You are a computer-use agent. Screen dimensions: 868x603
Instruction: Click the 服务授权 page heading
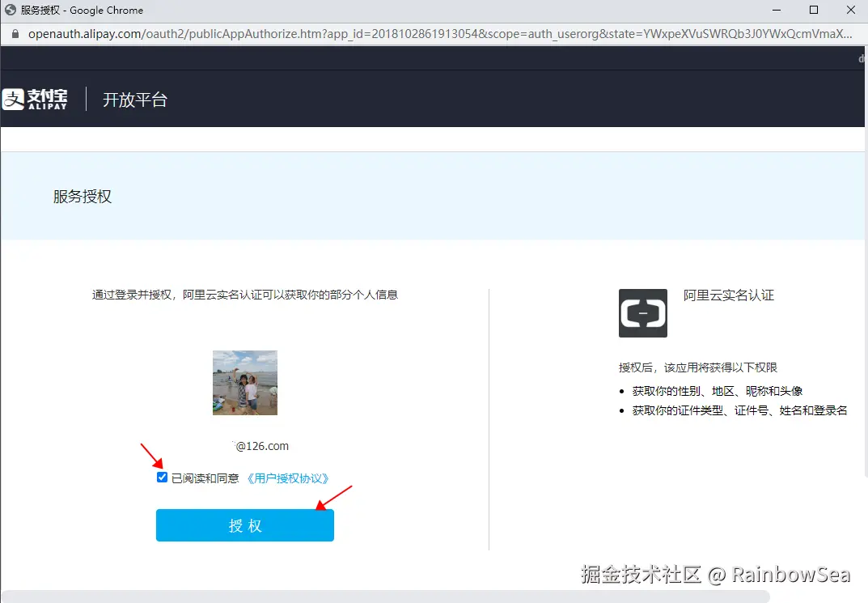[83, 197]
